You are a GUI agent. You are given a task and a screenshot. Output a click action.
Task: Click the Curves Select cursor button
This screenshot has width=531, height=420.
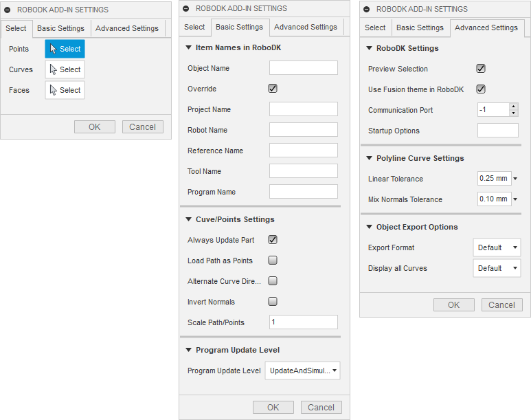point(65,69)
